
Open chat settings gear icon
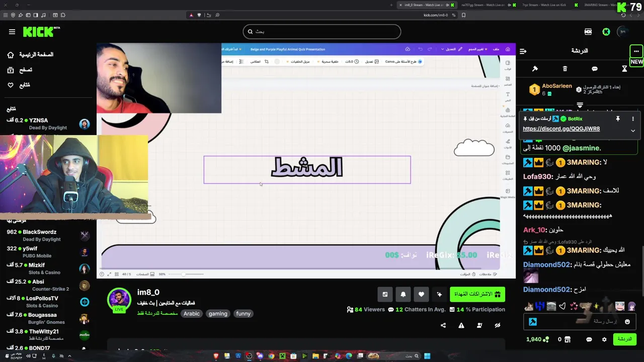click(x=604, y=339)
